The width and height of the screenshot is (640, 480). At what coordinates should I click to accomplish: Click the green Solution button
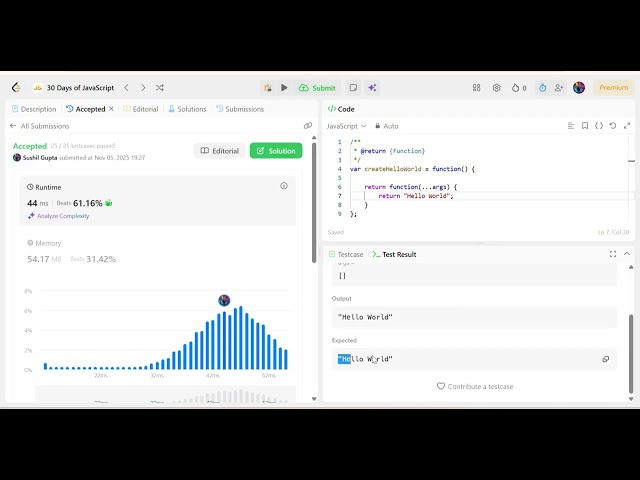[276, 151]
